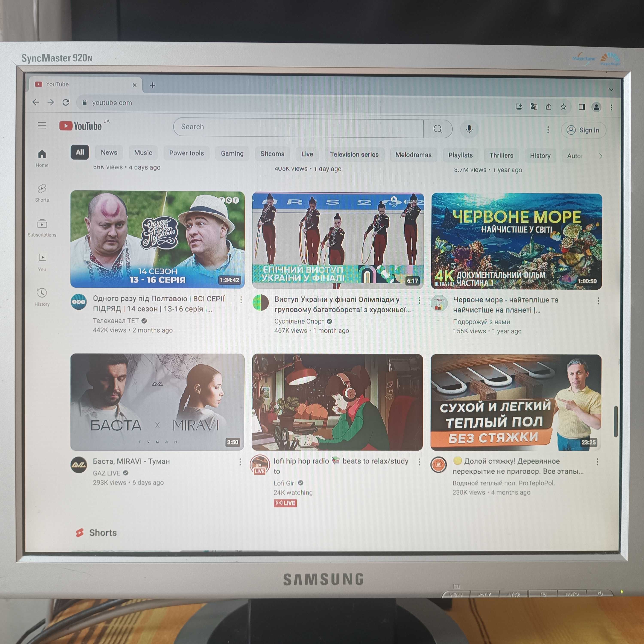
Task: Close the YouTube browser tab
Action: click(135, 85)
